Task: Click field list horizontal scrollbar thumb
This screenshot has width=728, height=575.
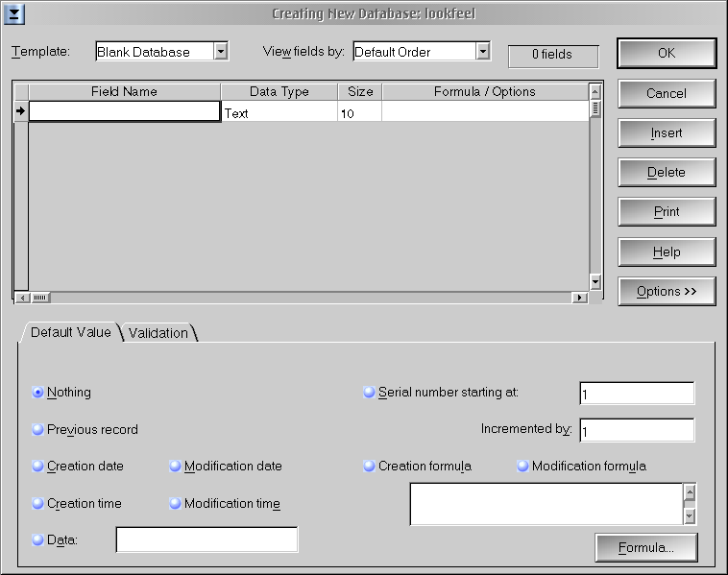Action: [40, 298]
